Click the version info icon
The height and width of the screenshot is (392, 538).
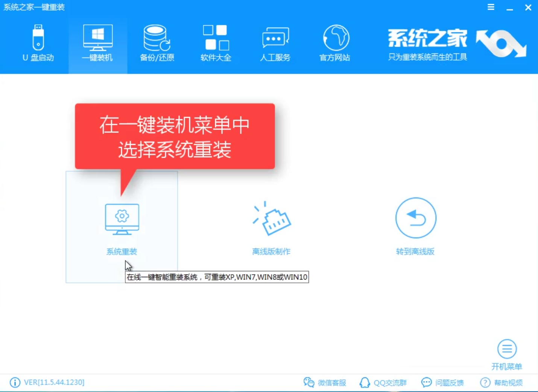click(x=15, y=383)
